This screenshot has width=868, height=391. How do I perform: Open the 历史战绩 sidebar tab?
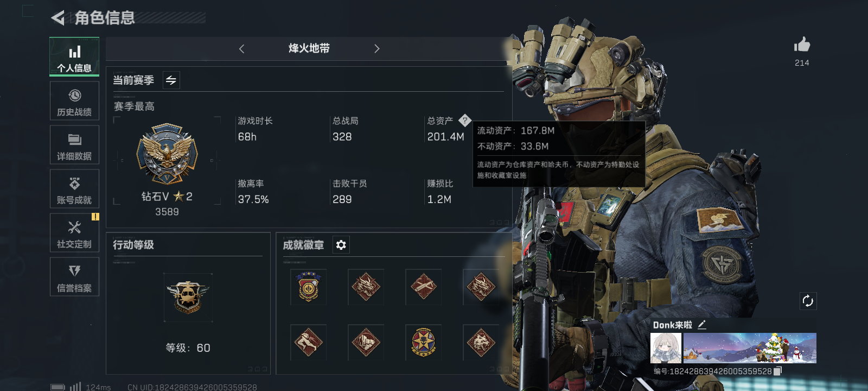pos(74,101)
